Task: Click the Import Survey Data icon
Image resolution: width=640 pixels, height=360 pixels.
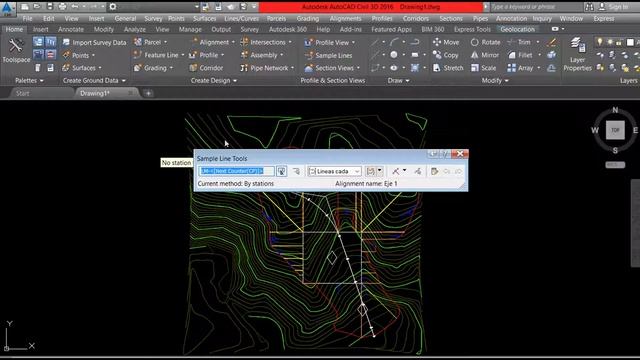Action: (66, 42)
